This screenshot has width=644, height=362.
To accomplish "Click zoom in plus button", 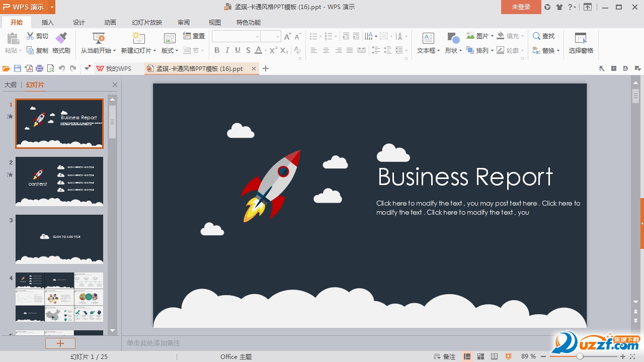I will click(x=623, y=356).
